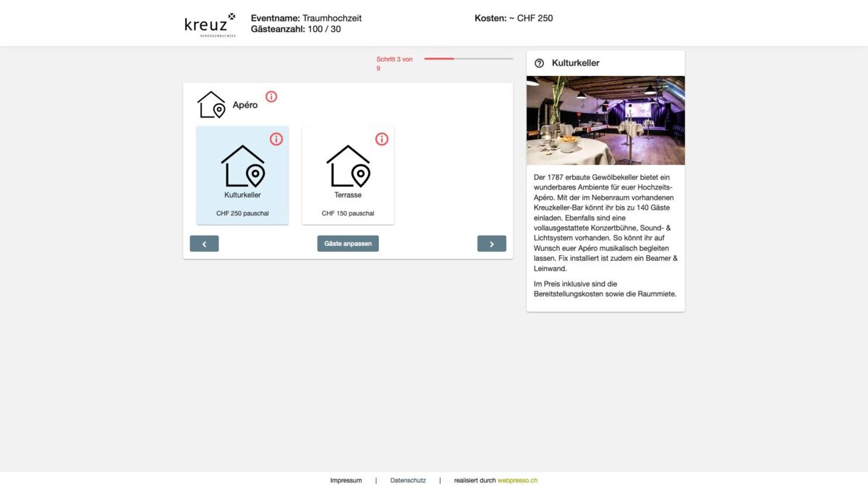Image resolution: width=868 pixels, height=488 pixels.
Task: Select the Terrasse house pin icon
Action: click(x=348, y=166)
